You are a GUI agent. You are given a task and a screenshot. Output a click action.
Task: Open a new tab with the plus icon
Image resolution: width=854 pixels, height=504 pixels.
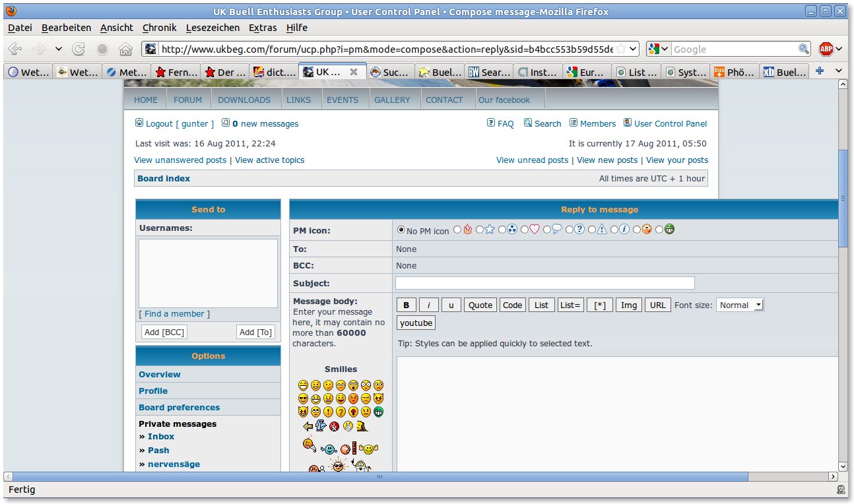819,72
